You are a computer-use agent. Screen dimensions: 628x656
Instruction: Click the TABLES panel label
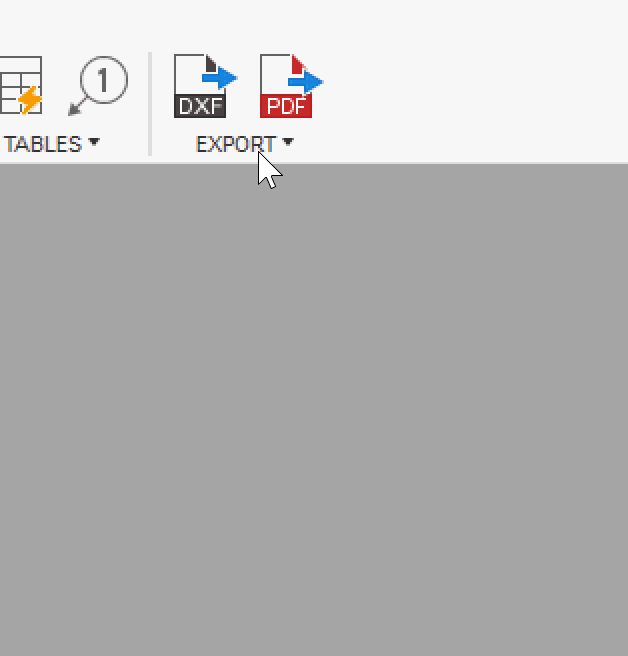[42, 144]
